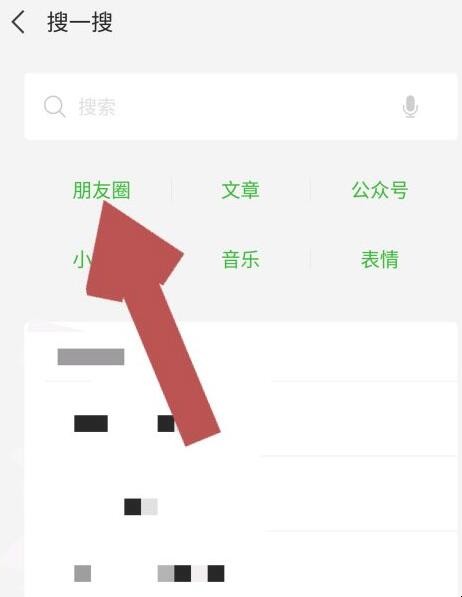Image resolution: width=462 pixels, height=597 pixels.
Task: Open the partially hidden 小程序 category
Action: point(82,259)
